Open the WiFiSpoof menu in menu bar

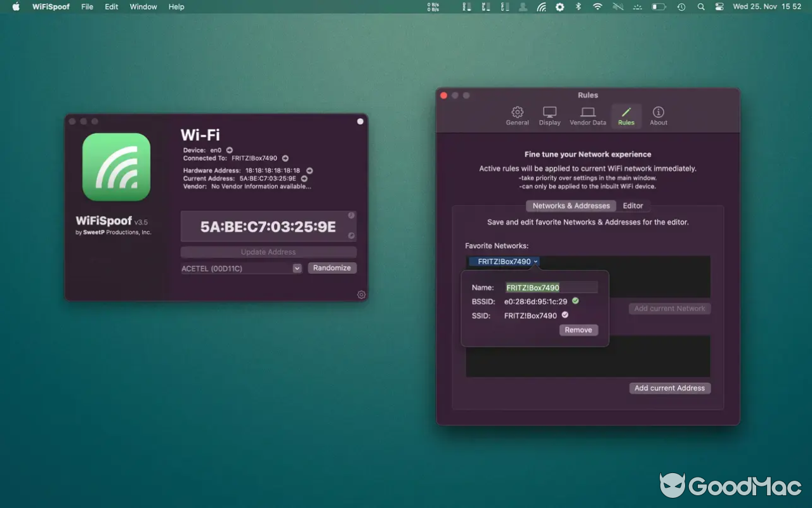click(x=51, y=7)
